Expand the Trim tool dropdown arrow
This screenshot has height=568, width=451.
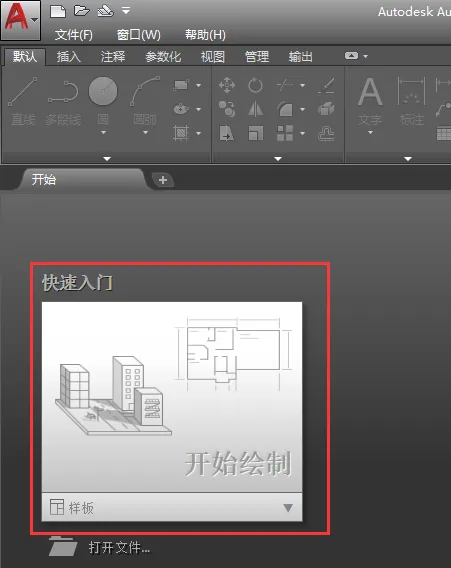pyautogui.click(x=302, y=85)
